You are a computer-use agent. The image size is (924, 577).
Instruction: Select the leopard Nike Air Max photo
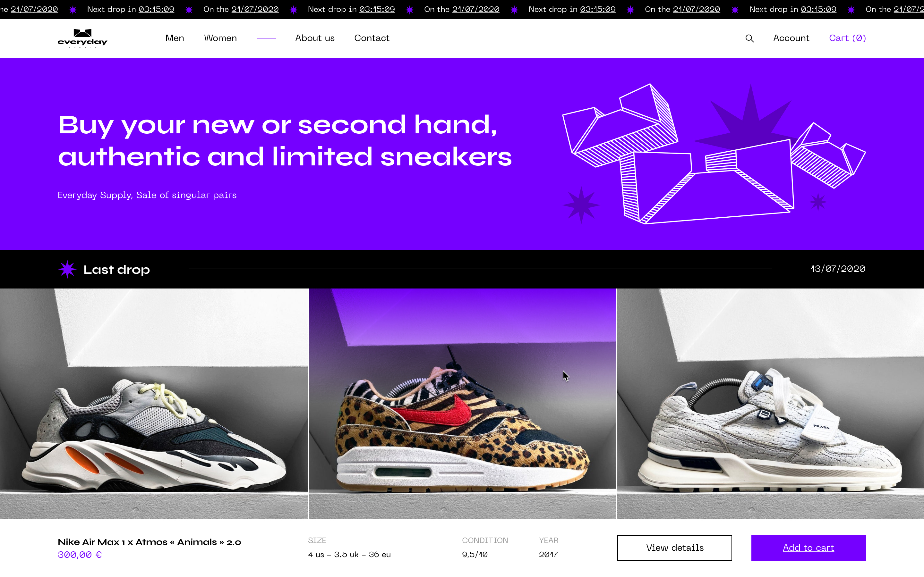[x=462, y=404]
